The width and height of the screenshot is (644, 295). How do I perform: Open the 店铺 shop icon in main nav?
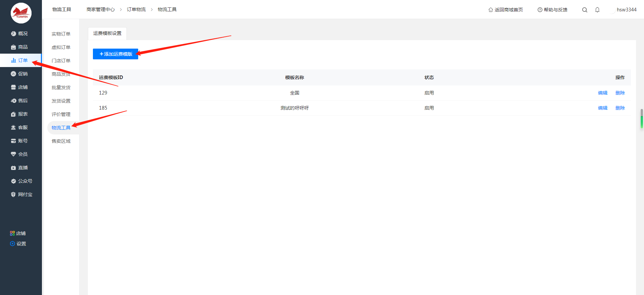coord(13,87)
